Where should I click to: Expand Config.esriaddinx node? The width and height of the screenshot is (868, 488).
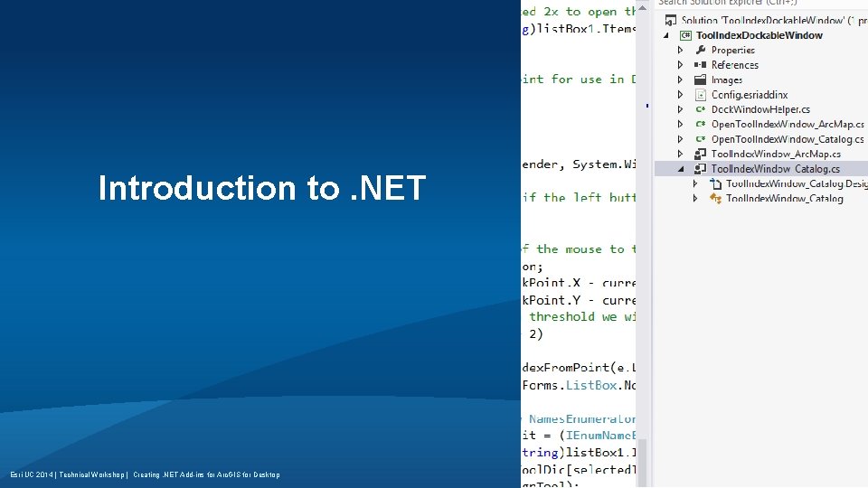(680, 95)
